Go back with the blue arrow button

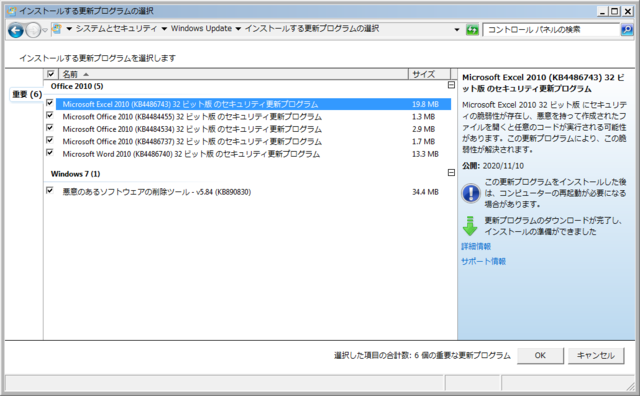(16, 30)
